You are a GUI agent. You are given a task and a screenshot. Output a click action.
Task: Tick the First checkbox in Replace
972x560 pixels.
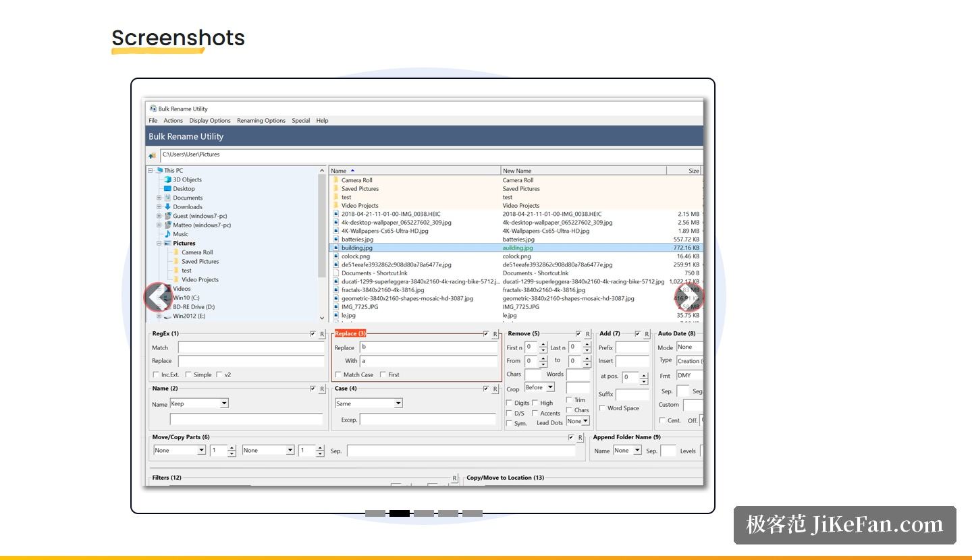point(383,374)
